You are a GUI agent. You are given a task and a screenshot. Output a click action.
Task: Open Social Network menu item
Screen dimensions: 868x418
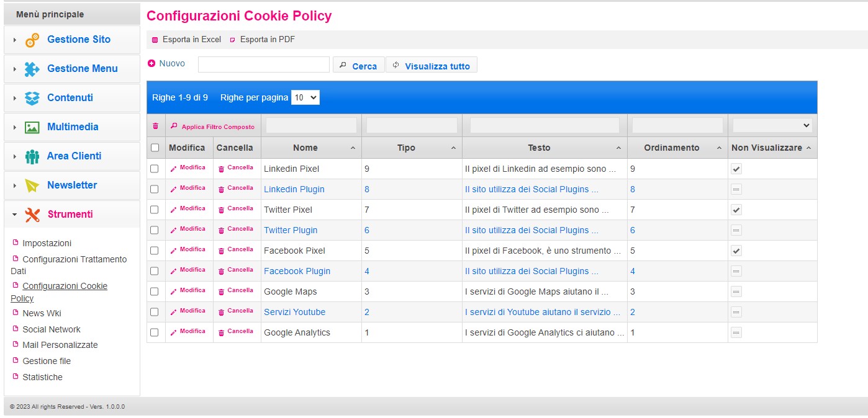click(52, 329)
